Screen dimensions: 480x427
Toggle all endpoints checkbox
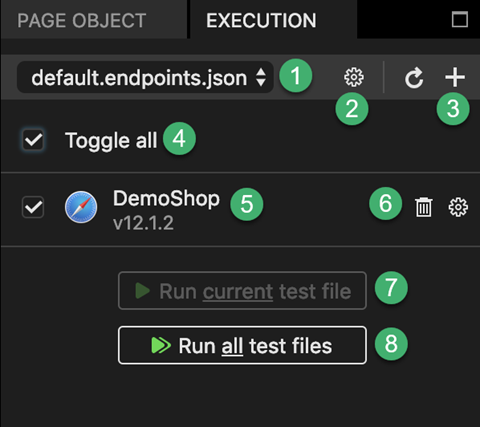tap(33, 140)
